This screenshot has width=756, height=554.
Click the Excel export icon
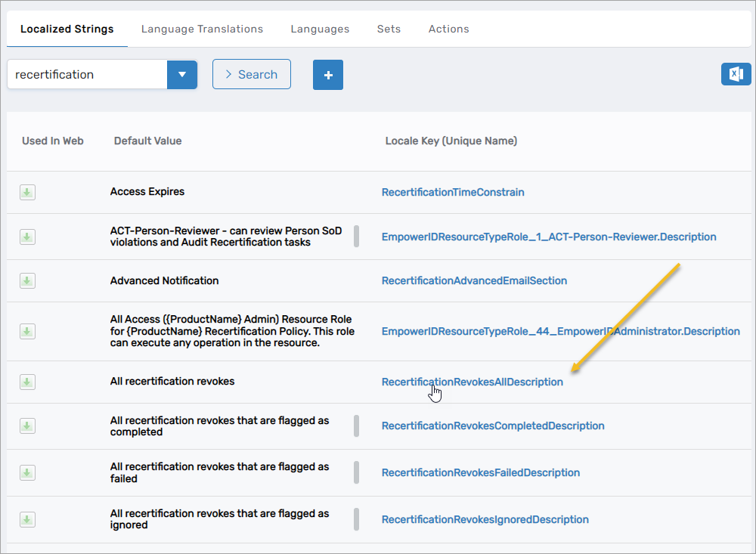pyautogui.click(x=736, y=74)
